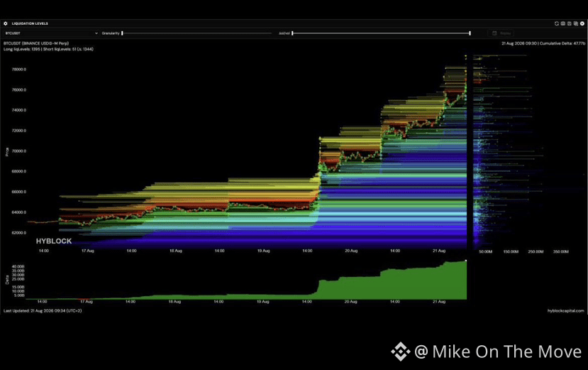Screen dimensions: 588x370
Task: Click the right handle of the volume range slider
Action: (x=470, y=33)
